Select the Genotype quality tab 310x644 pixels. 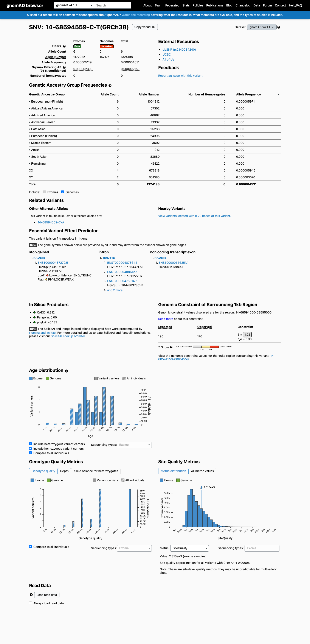(x=43, y=471)
